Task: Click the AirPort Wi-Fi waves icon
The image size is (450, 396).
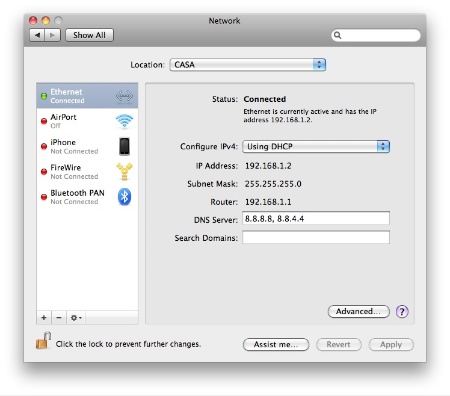Action: coord(124,121)
